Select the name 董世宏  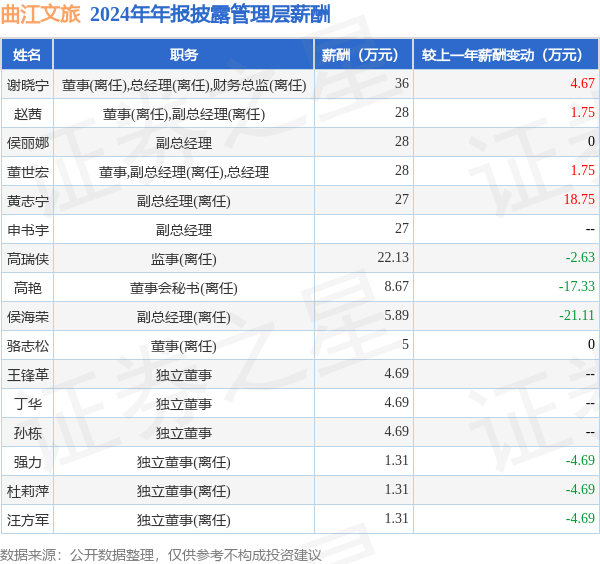point(28,172)
